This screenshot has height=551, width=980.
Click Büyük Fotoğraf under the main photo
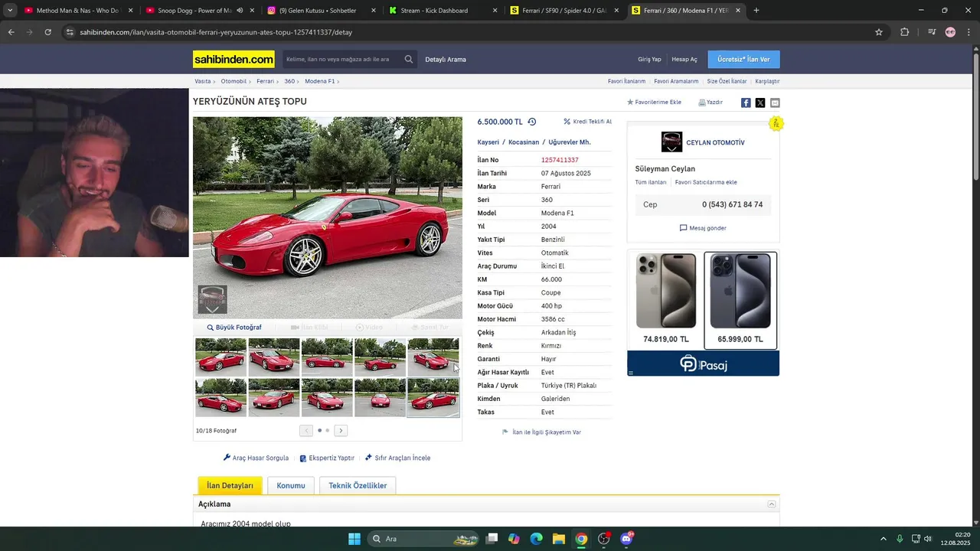[x=234, y=328]
